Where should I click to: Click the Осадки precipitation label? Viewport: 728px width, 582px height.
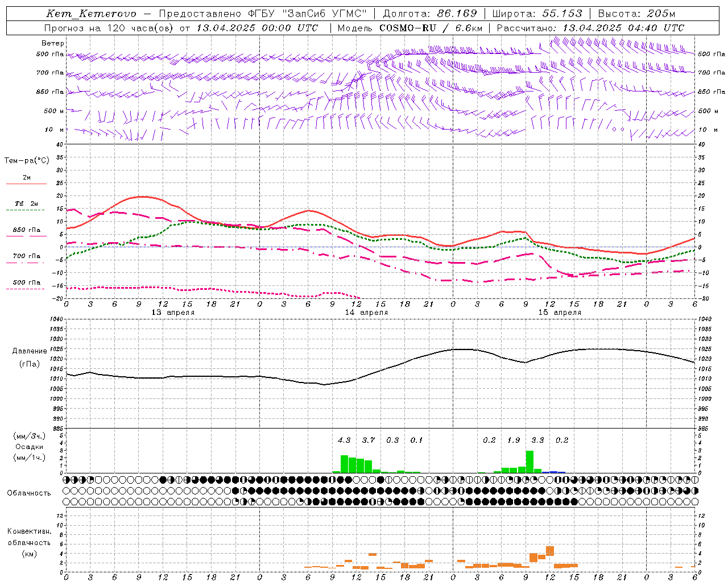click(29, 447)
